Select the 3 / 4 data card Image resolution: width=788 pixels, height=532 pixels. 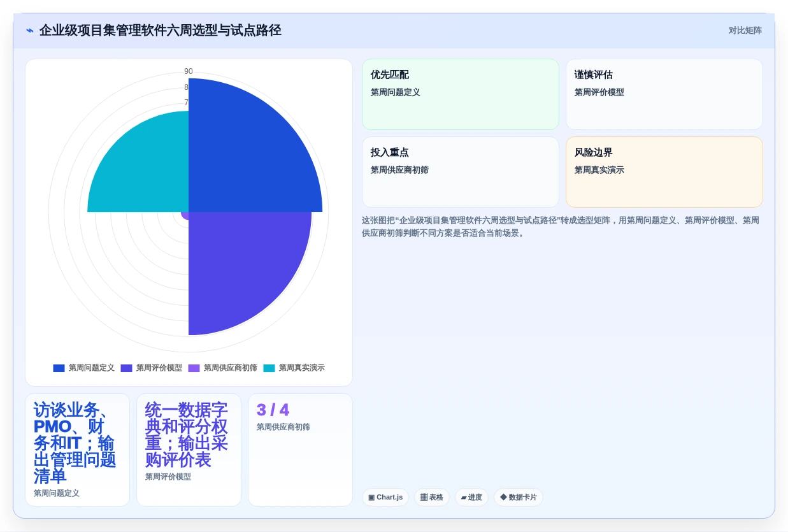pyautogui.click(x=300, y=450)
